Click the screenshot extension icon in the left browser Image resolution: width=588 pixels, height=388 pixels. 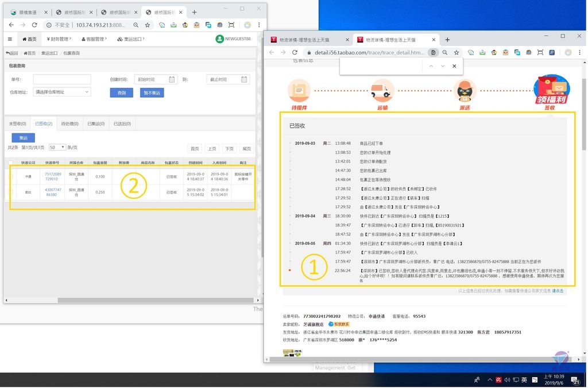(x=231, y=25)
